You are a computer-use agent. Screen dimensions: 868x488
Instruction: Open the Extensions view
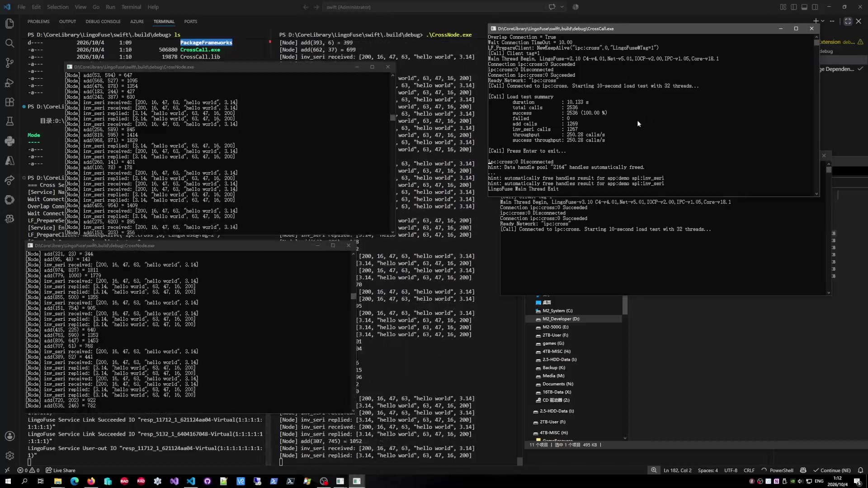pyautogui.click(x=9, y=102)
